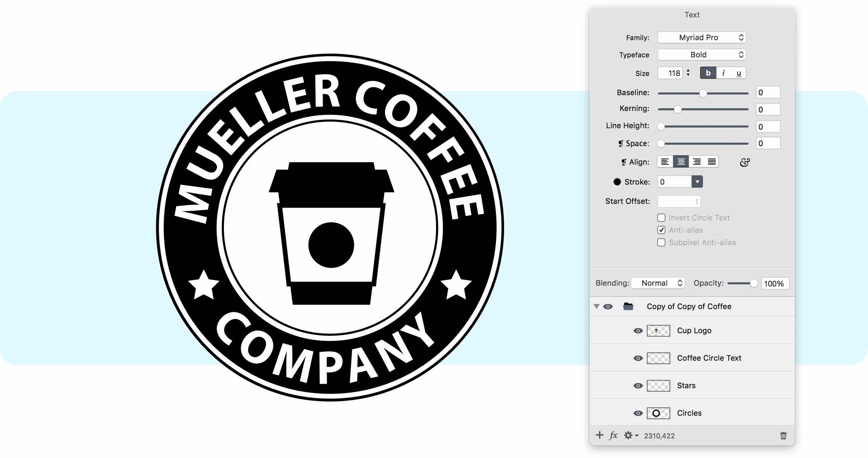Click the Bold typeface icon

(708, 73)
